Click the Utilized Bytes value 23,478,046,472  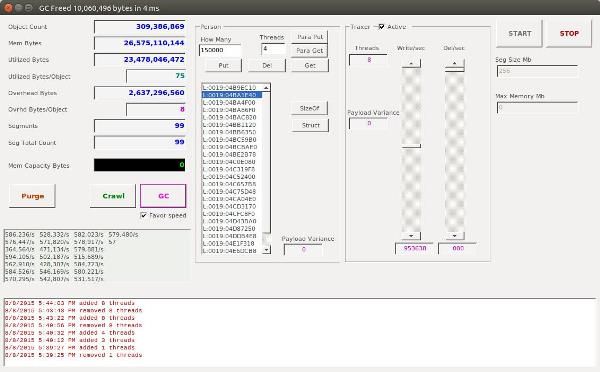[x=140, y=60]
